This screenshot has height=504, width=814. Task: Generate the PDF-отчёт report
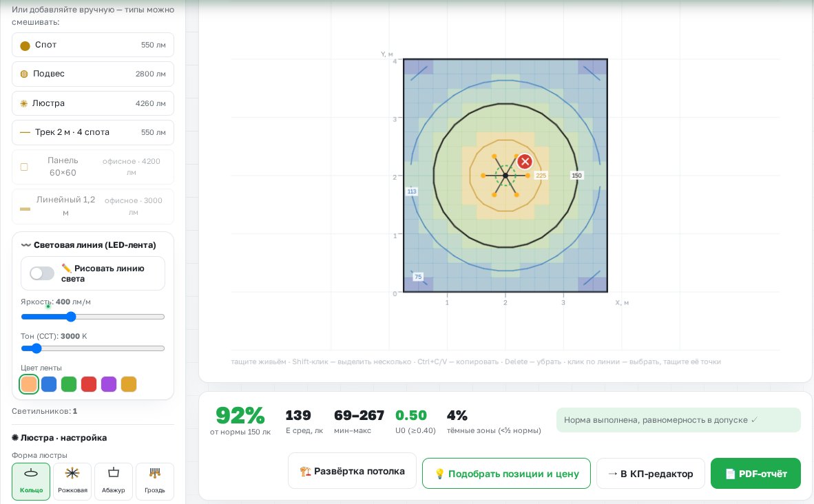click(x=756, y=474)
